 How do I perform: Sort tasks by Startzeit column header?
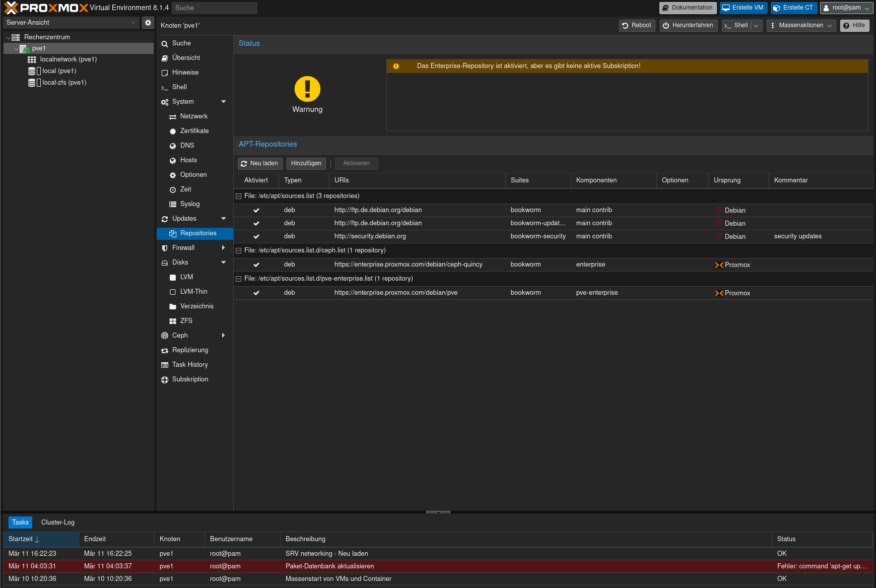point(41,539)
